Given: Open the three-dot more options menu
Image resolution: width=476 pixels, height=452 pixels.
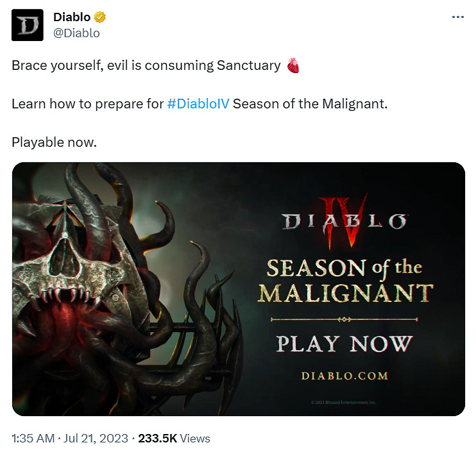Looking at the screenshot, I should [x=458, y=17].
